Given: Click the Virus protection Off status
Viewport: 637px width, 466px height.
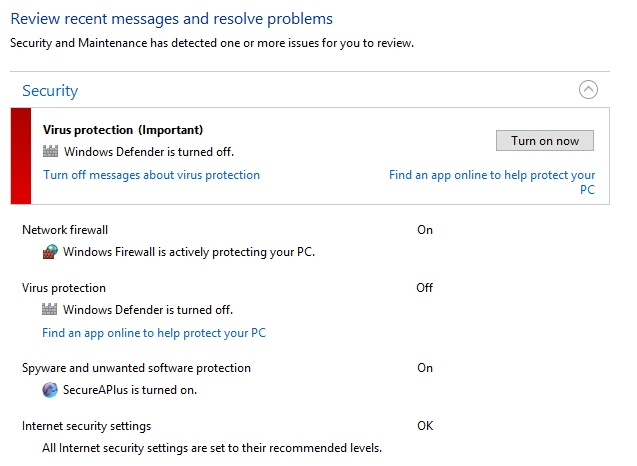Looking at the screenshot, I should (x=425, y=288).
